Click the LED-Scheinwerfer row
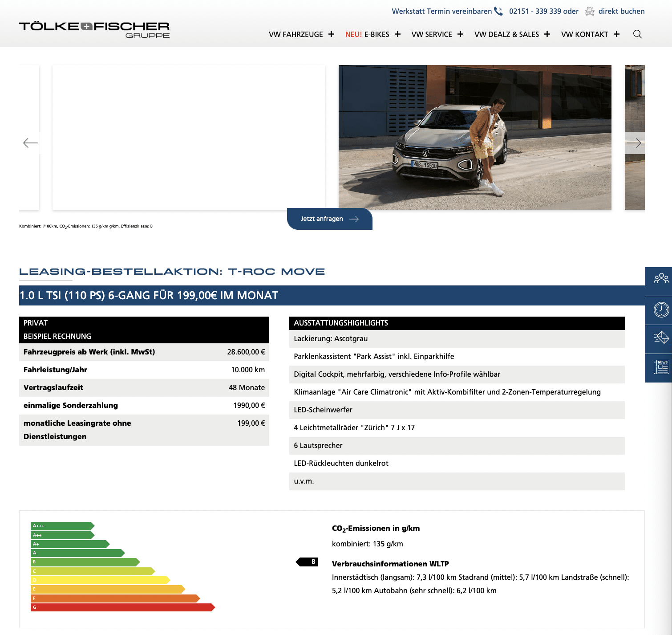Screen dimensions: 672x635 457,410
